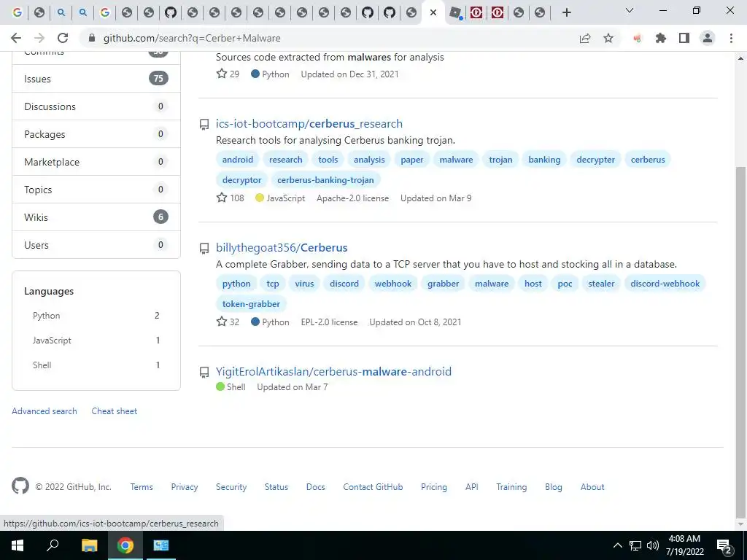Filter results by Python language
The height and width of the screenshot is (560, 747).
[x=96, y=316]
